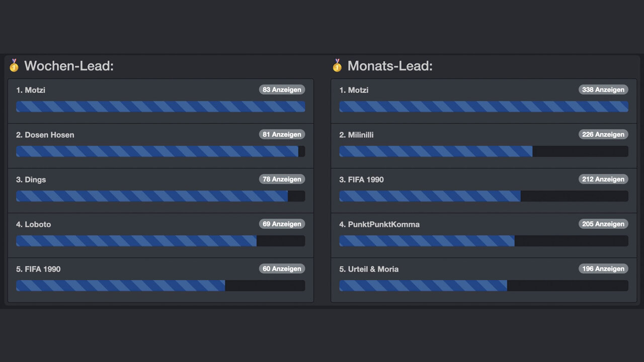Select the "5. Urteil & Moria" entry
Screen dimensions: 644x362
click(484, 280)
